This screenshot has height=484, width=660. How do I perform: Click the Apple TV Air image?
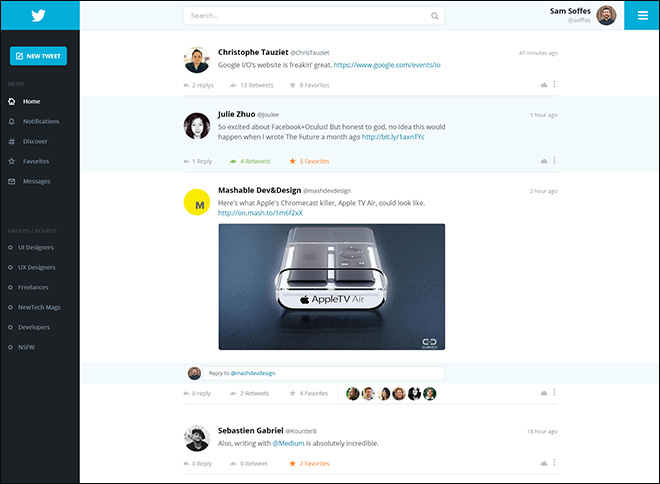(331, 287)
